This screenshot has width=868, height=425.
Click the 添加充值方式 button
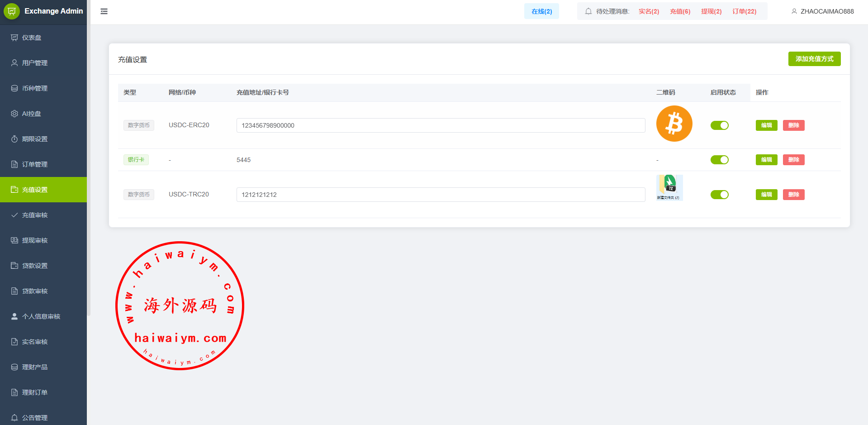(x=814, y=59)
